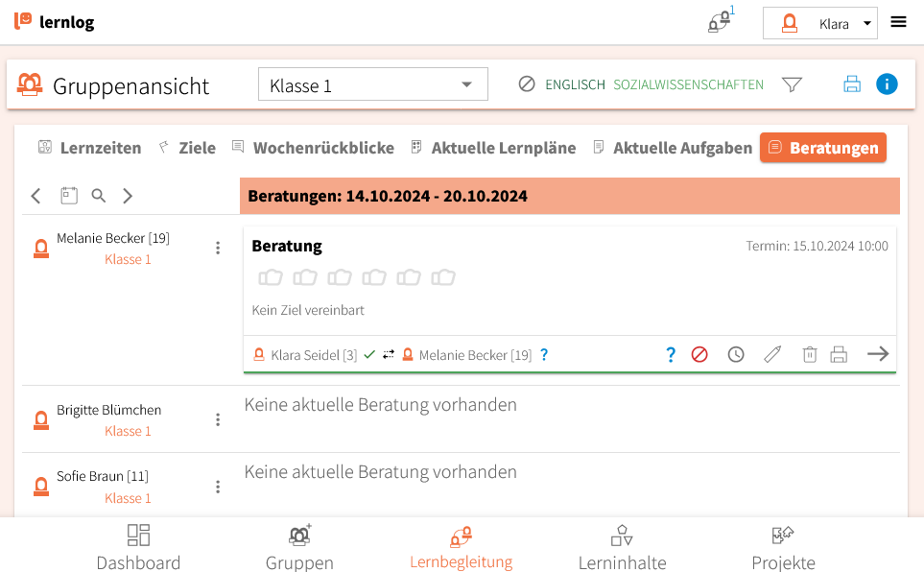
Task: Open Brigitte Blümchen's three-dot menu
Action: pos(218,419)
